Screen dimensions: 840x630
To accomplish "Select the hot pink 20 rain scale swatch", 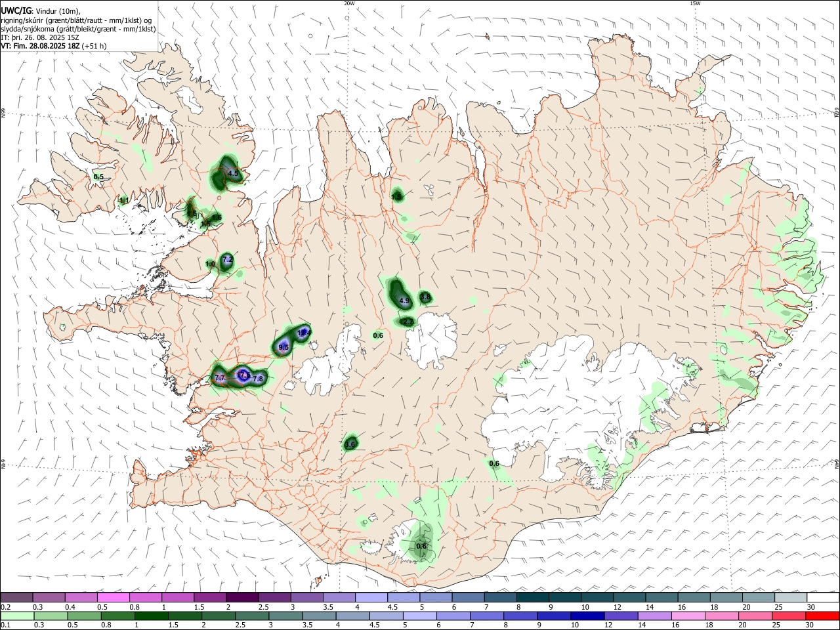I will coord(756,616).
